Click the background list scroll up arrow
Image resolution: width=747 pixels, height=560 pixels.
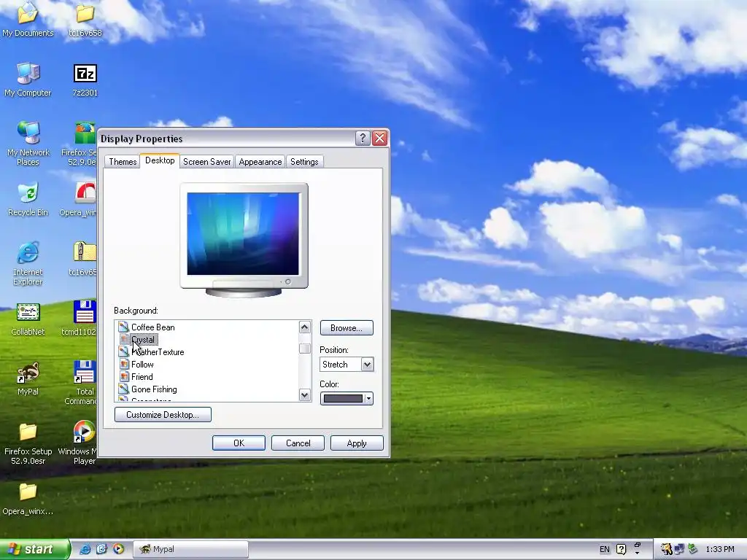[x=304, y=327]
